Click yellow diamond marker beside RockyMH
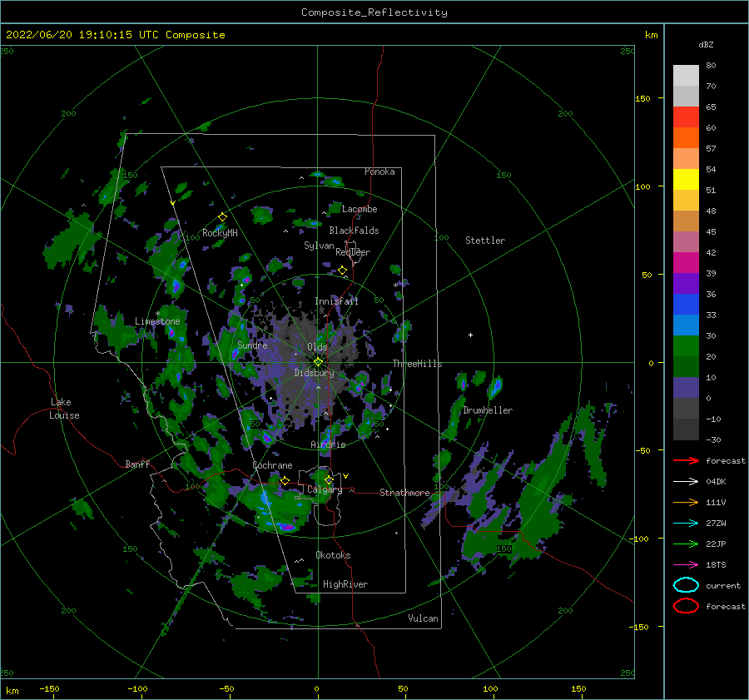The height and width of the screenshot is (700, 749). click(x=222, y=217)
